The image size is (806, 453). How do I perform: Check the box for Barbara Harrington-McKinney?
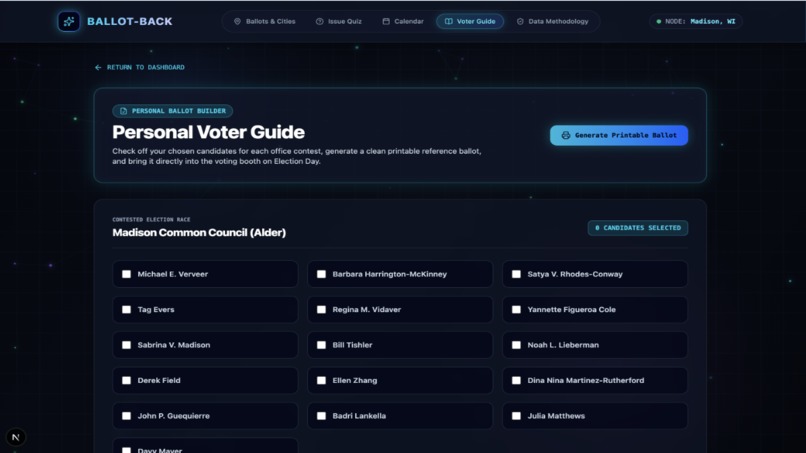coord(321,274)
